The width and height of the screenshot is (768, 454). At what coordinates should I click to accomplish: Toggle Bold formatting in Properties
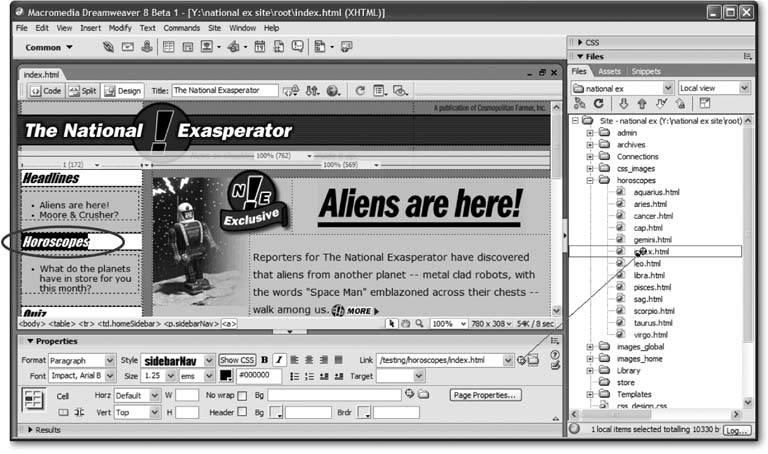click(264, 360)
